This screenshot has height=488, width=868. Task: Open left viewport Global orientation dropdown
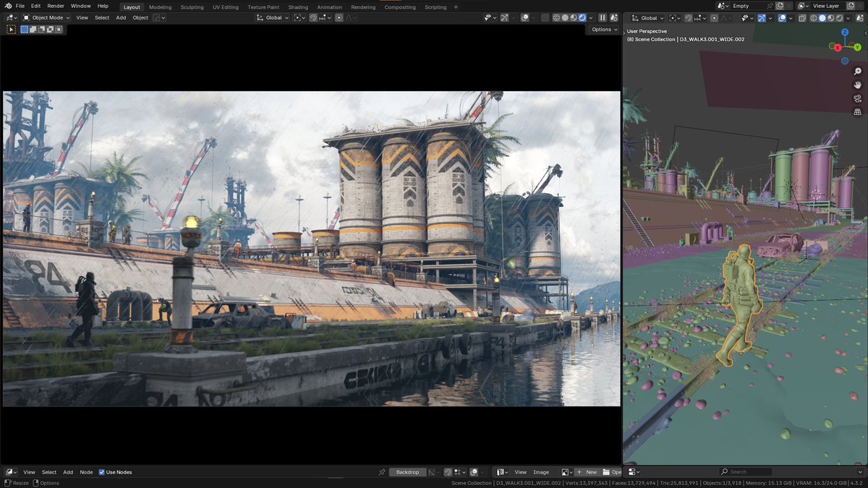(x=273, y=17)
